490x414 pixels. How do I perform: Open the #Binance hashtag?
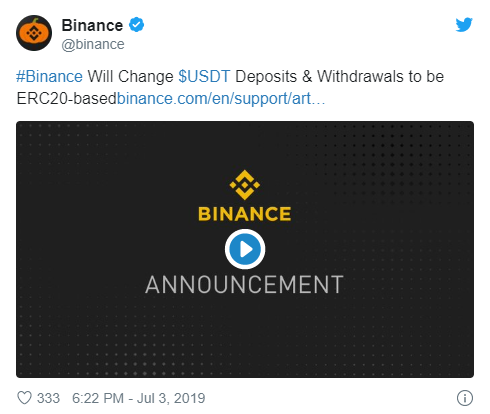[x=49, y=76]
